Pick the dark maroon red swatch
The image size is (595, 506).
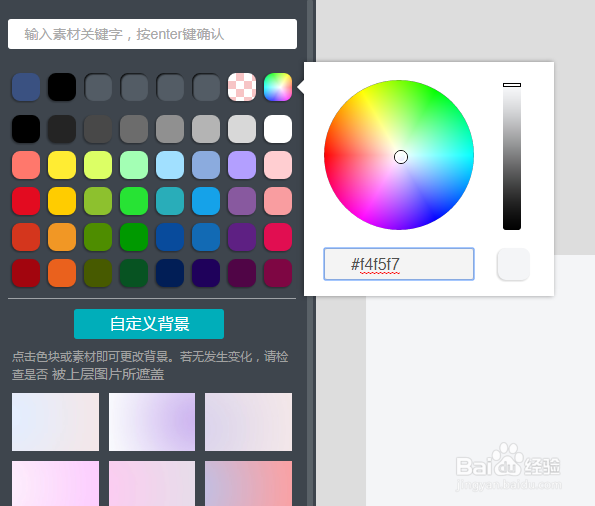26,273
